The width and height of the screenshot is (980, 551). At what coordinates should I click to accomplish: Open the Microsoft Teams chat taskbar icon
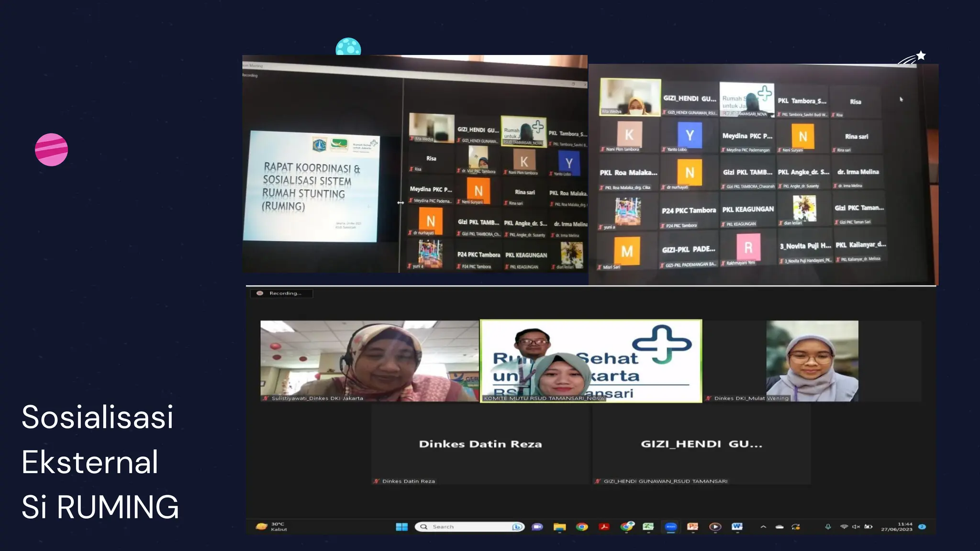click(x=537, y=527)
